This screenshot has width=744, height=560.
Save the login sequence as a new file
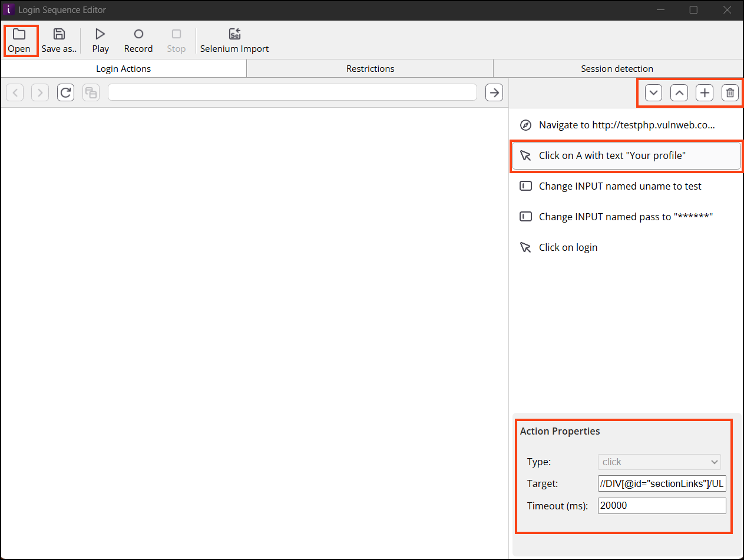coord(59,40)
